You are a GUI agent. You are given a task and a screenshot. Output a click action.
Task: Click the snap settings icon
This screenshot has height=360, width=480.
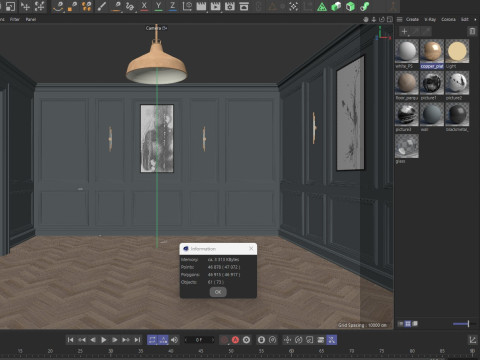click(293, 6)
